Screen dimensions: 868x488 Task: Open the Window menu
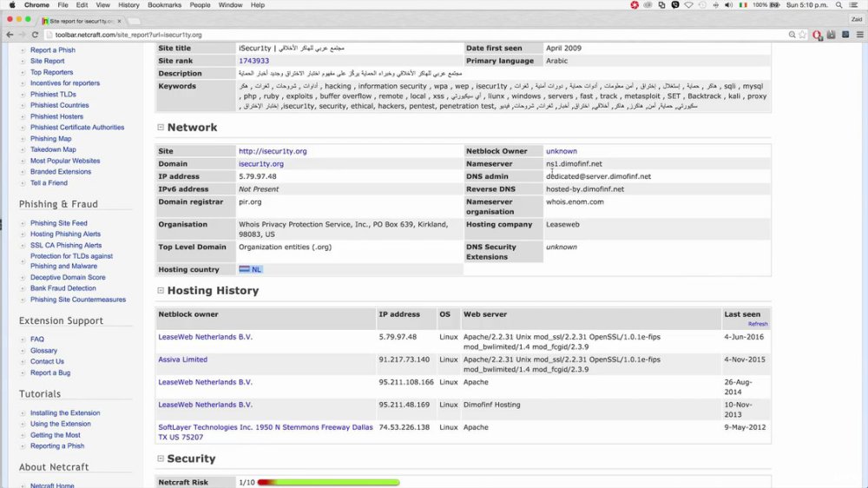pyautogui.click(x=230, y=5)
